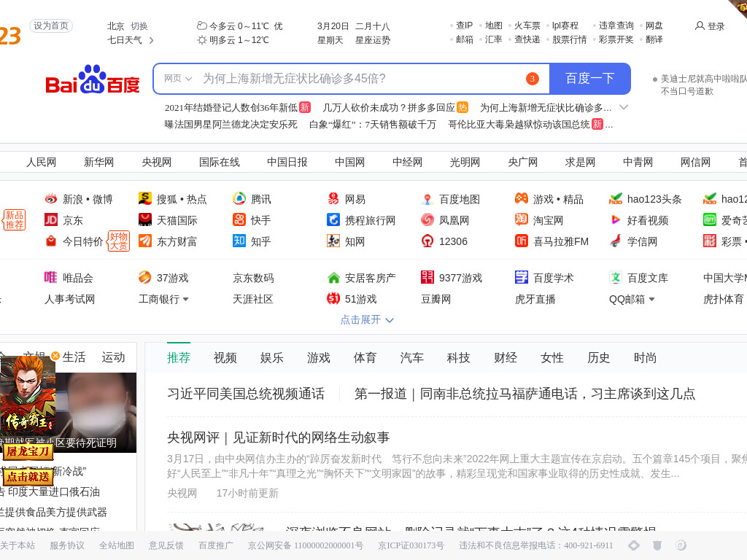Open headline 习近平同美国总统视频通话
The height and width of the screenshot is (560, 747).
point(246,394)
